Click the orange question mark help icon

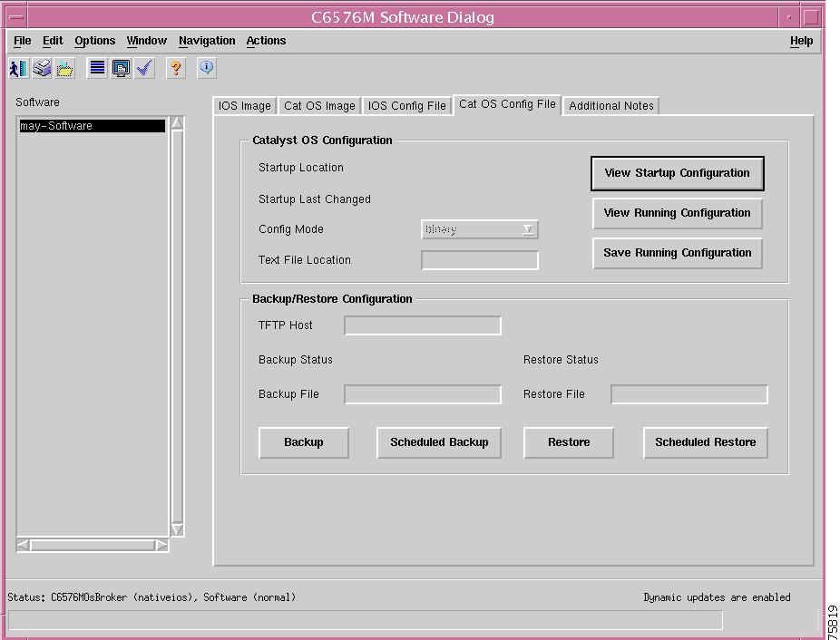pos(176,69)
